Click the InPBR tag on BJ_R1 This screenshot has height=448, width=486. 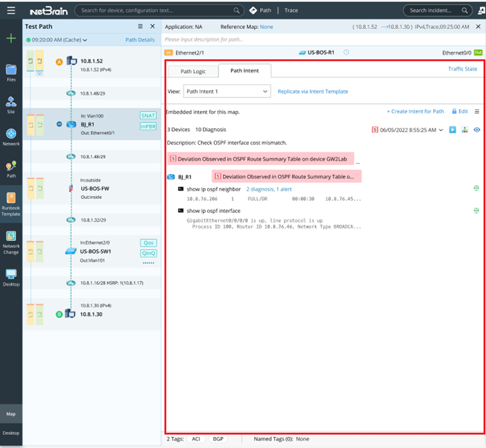click(148, 126)
